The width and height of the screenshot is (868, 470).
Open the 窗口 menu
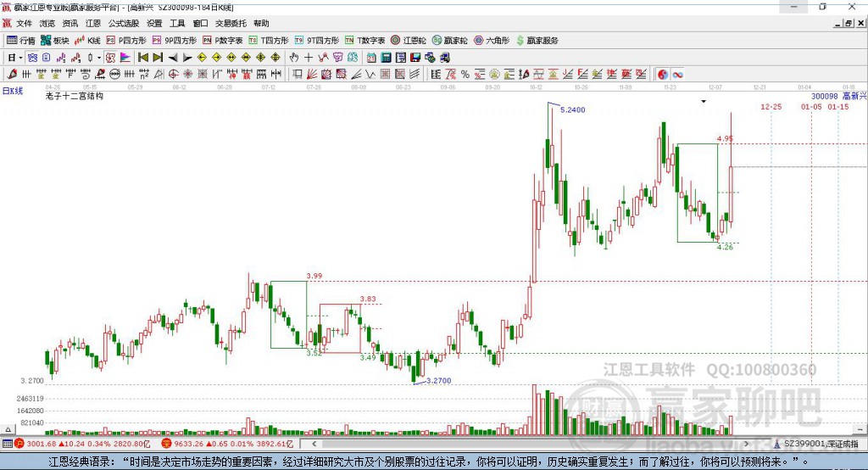point(200,23)
